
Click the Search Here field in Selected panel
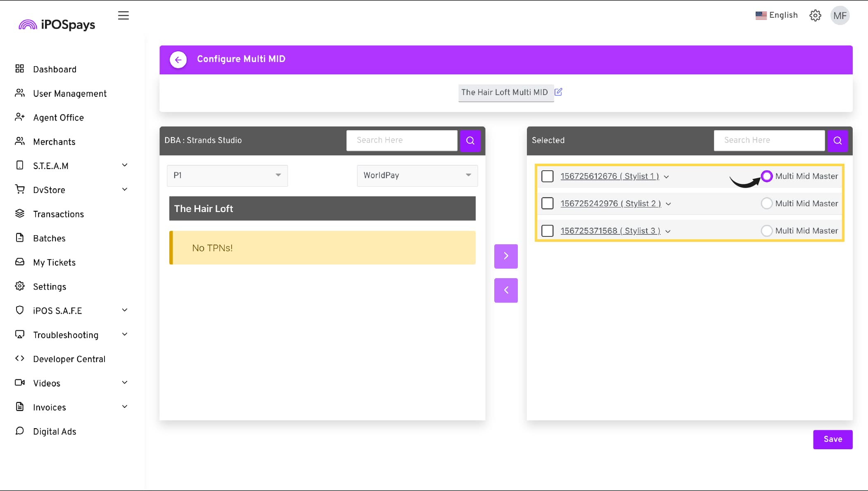pyautogui.click(x=768, y=141)
